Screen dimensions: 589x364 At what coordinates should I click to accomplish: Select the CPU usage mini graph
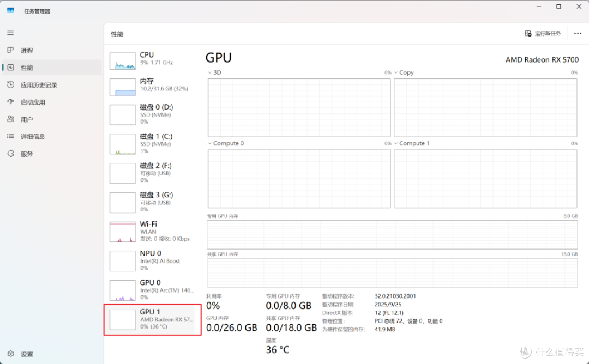123,61
